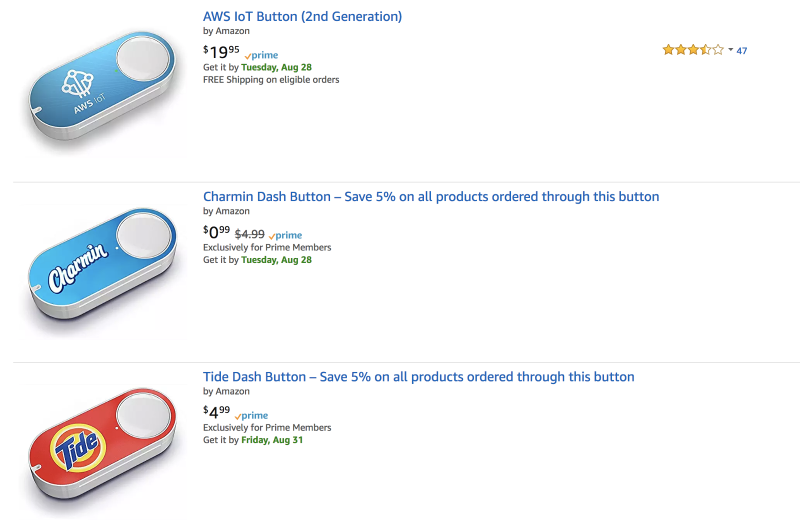Image resolution: width=800 pixels, height=532 pixels.
Task: Click the $0.99 Charmin Dash Button price
Action: 216,232
